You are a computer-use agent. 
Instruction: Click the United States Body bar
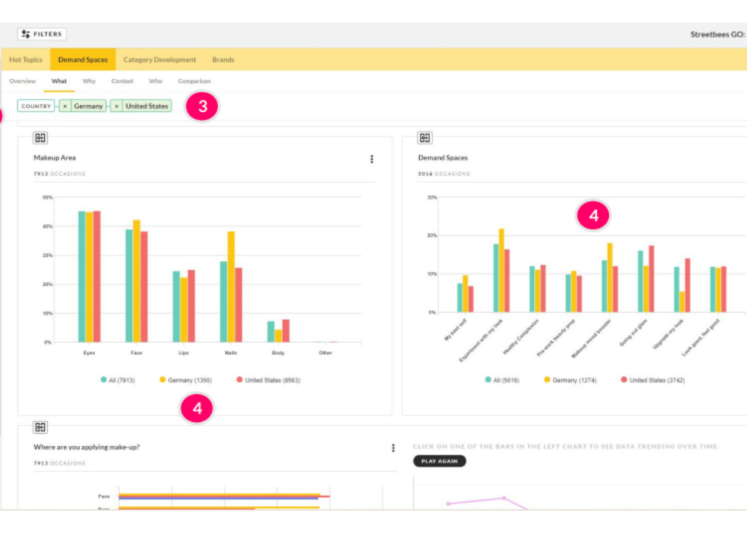tap(286, 331)
